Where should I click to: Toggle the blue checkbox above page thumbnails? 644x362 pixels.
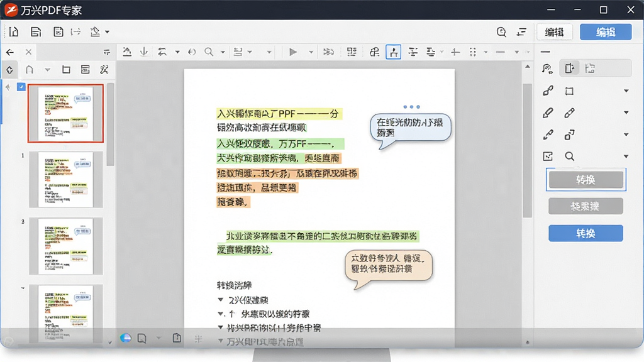(21, 87)
